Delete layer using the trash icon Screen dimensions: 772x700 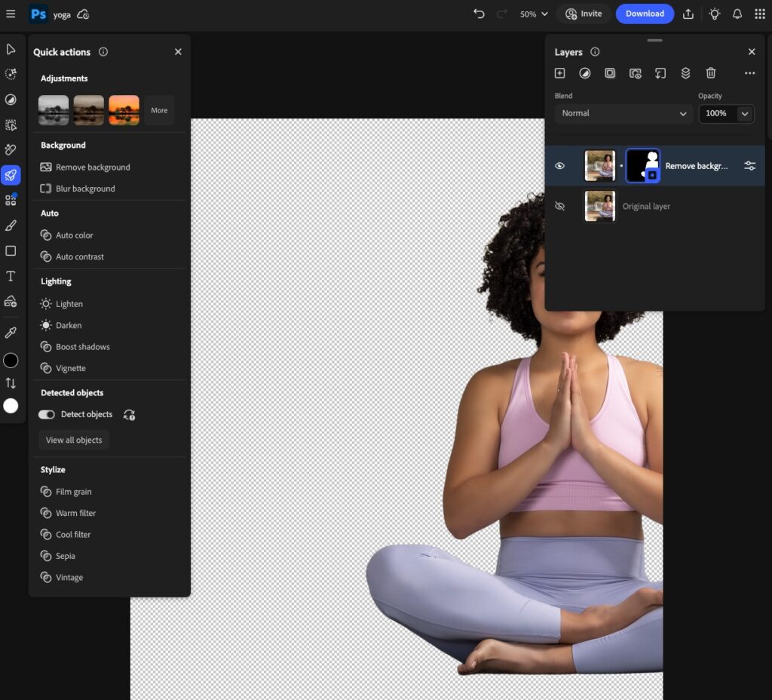(710, 73)
